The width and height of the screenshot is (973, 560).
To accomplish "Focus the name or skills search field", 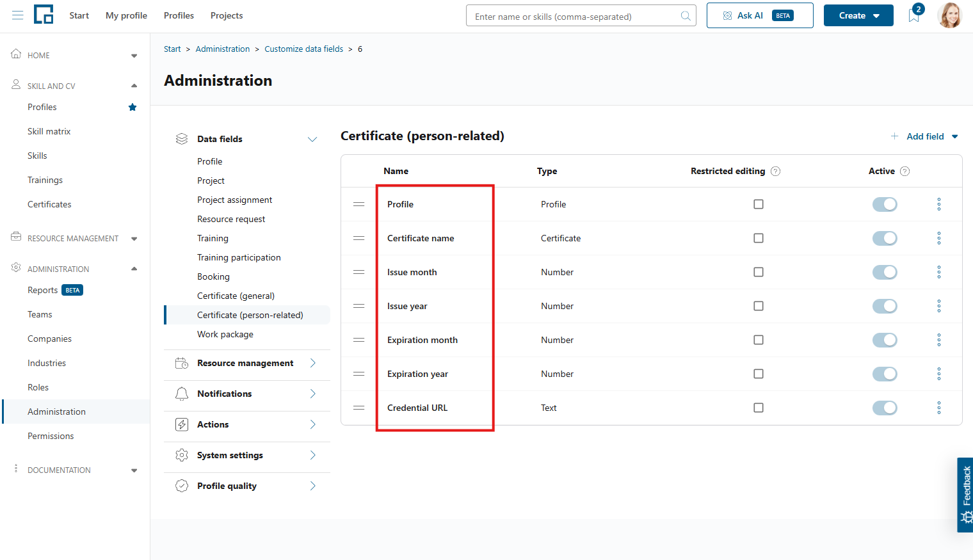I will pos(581,16).
